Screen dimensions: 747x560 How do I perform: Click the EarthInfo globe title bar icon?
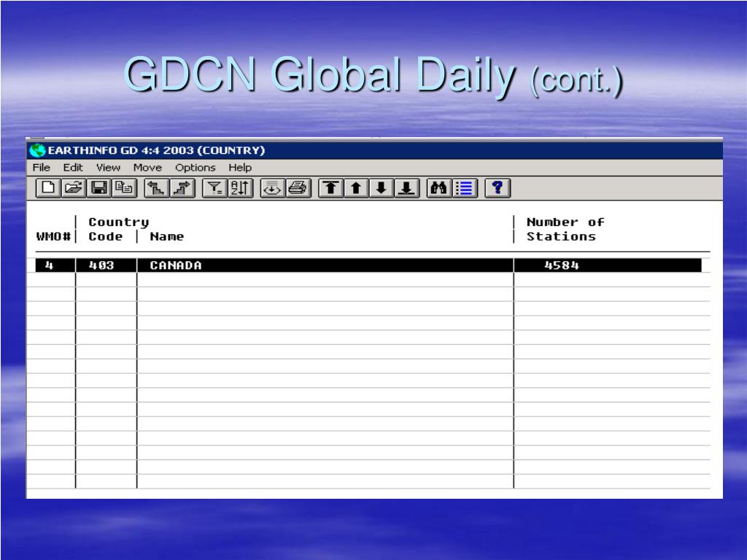pos(37,150)
